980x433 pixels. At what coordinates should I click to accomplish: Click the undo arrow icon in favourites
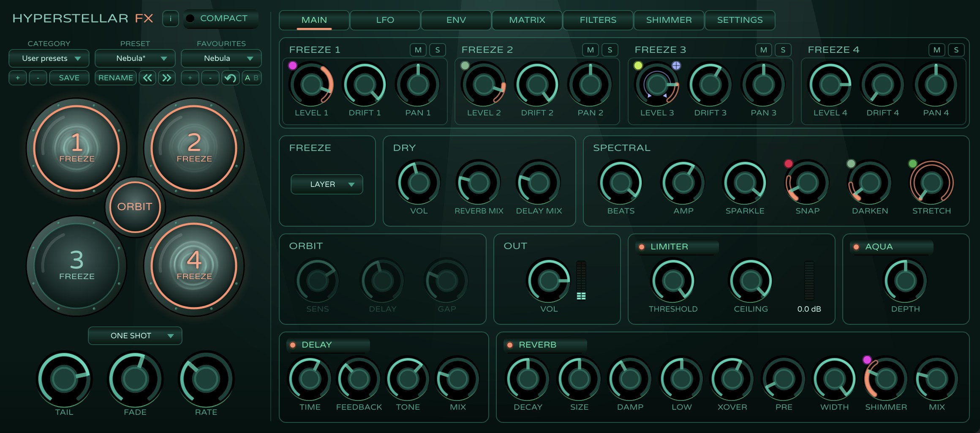230,78
